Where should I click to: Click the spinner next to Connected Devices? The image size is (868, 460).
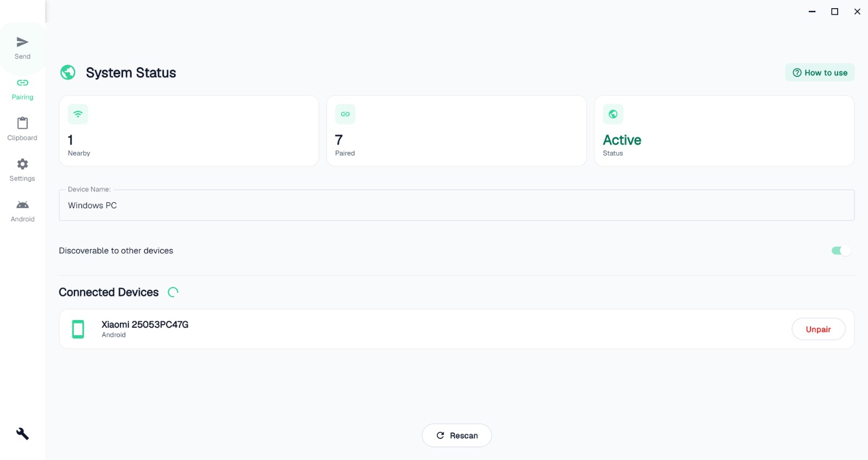tap(173, 292)
